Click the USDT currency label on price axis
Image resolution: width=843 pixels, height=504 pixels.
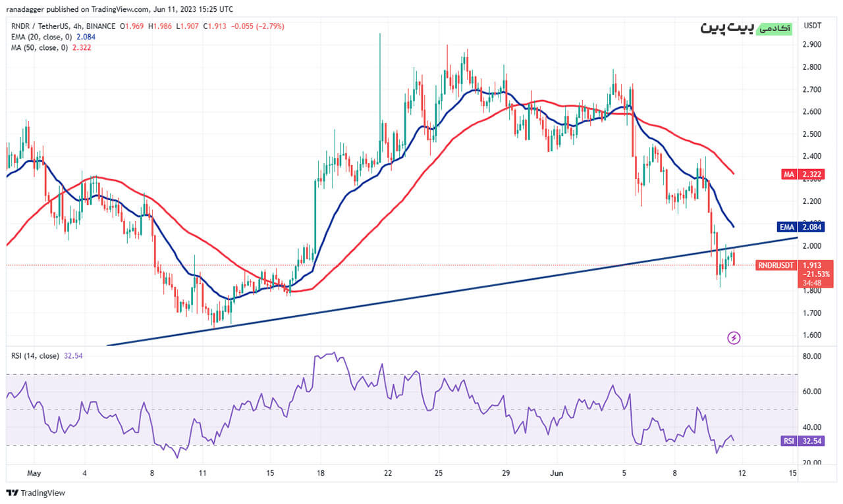(811, 26)
